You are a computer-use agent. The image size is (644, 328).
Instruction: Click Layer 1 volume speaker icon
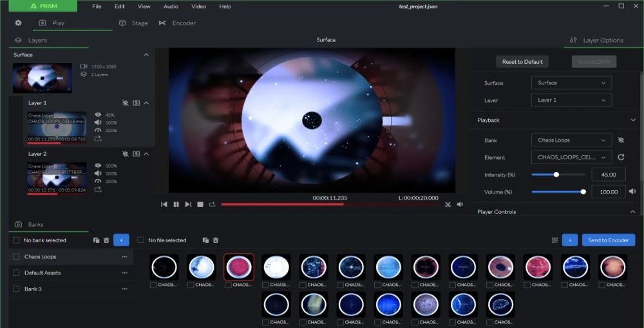(98, 122)
